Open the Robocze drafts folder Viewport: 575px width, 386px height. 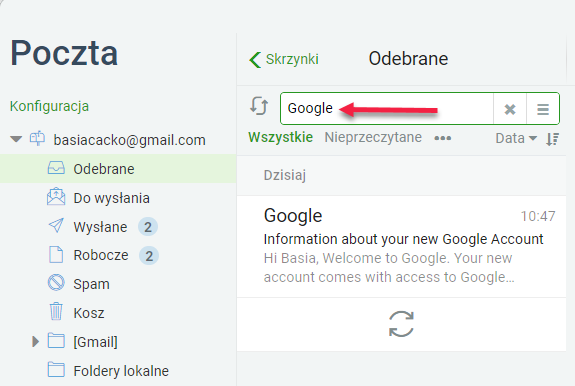[x=101, y=255]
